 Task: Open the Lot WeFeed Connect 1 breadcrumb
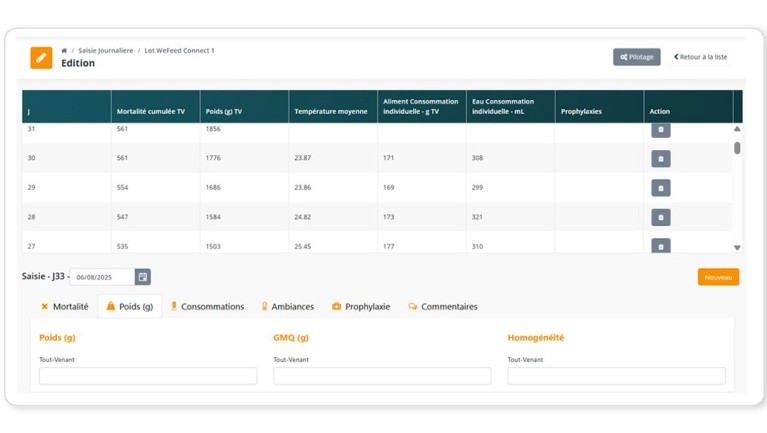tap(179, 50)
